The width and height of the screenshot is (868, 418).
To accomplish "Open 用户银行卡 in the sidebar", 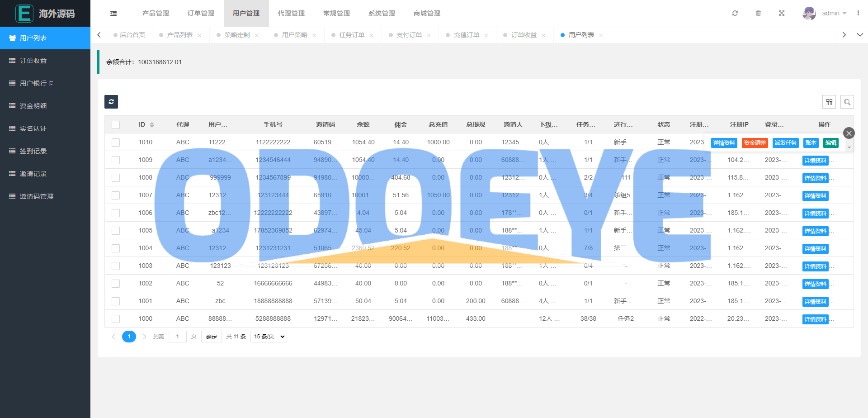I will point(45,83).
